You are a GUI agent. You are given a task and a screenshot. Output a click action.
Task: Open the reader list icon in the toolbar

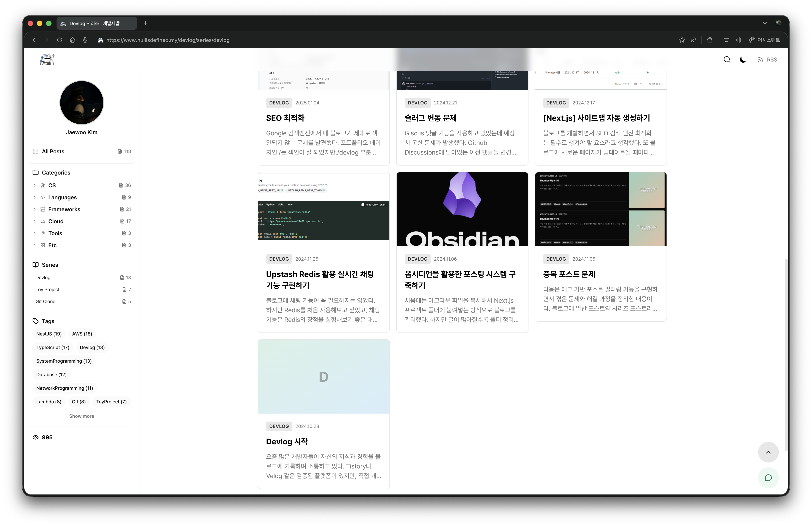(x=726, y=40)
